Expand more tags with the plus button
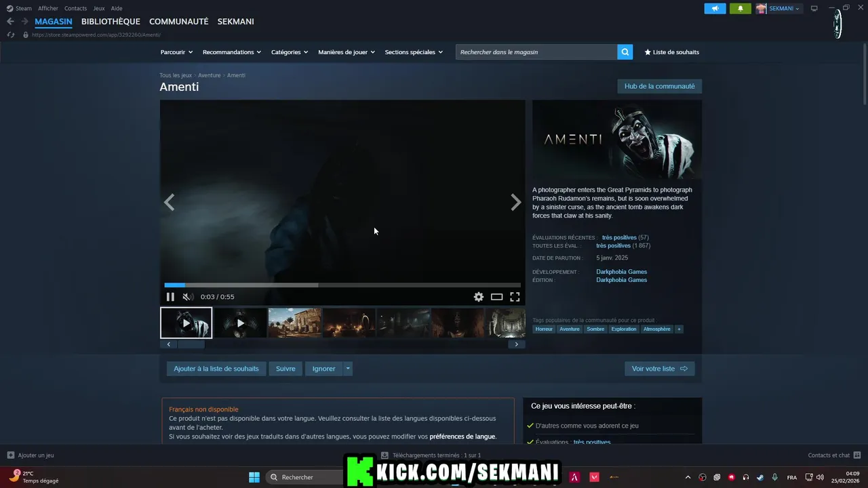The width and height of the screenshot is (868, 488). [679, 329]
